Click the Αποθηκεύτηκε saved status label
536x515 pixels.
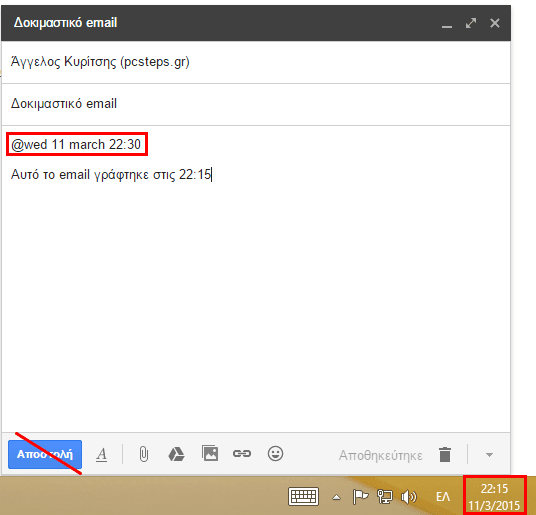pyautogui.click(x=380, y=456)
